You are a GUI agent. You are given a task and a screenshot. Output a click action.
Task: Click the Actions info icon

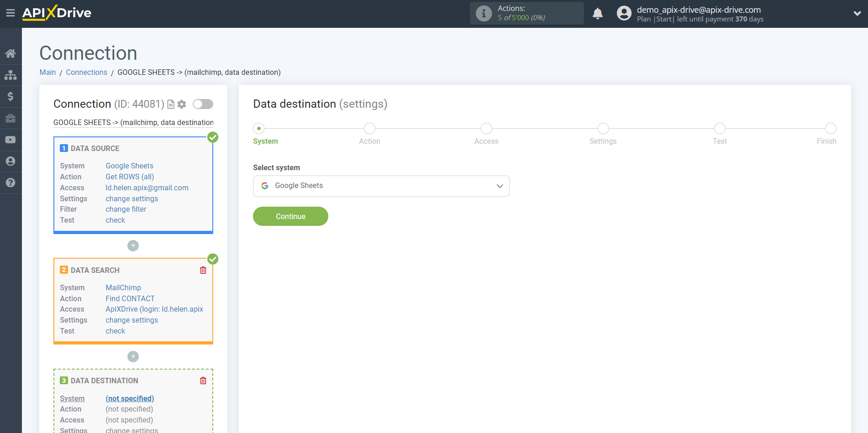click(x=484, y=13)
